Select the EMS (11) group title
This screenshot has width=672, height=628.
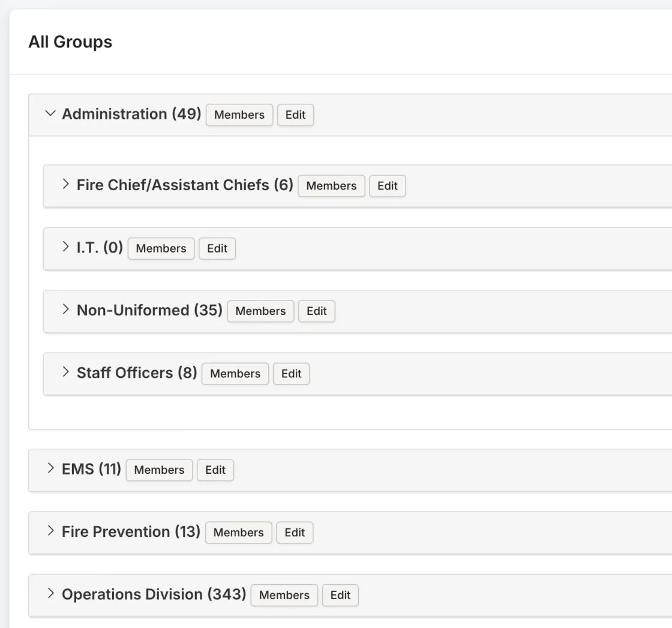click(x=91, y=469)
